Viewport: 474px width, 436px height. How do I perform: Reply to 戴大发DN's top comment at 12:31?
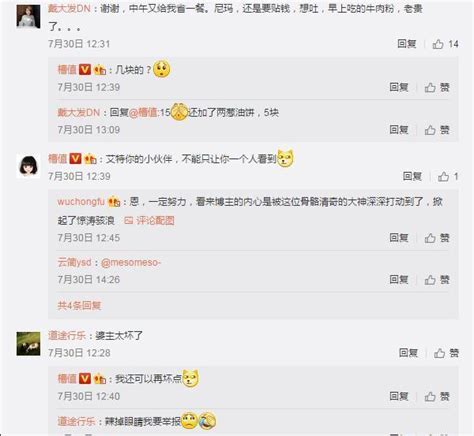coord(407,44)
